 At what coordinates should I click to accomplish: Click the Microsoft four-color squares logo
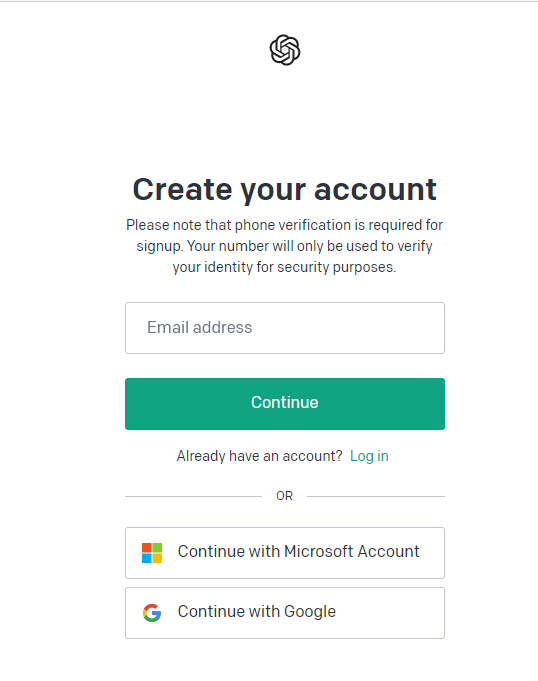(152, 553)
